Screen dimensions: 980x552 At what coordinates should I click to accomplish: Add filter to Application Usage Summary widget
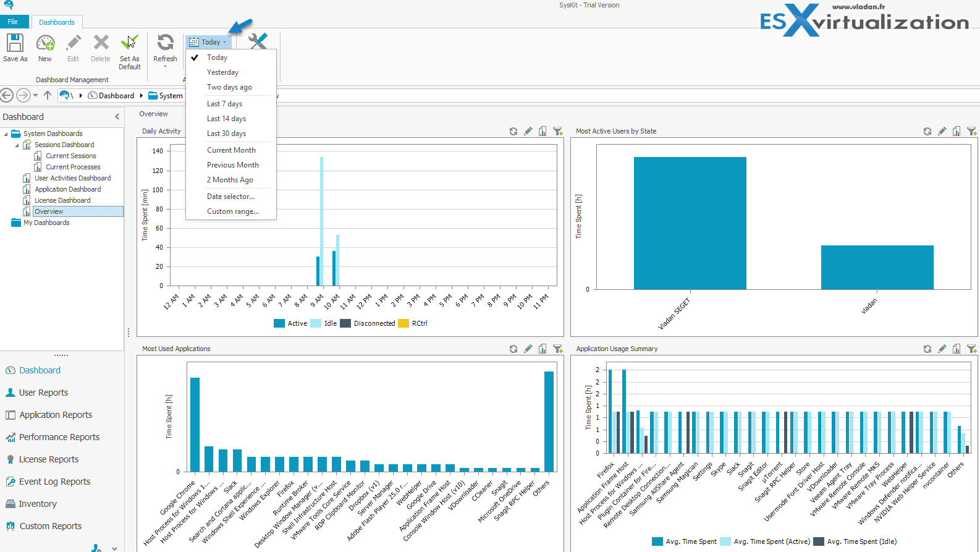(972, 349)
